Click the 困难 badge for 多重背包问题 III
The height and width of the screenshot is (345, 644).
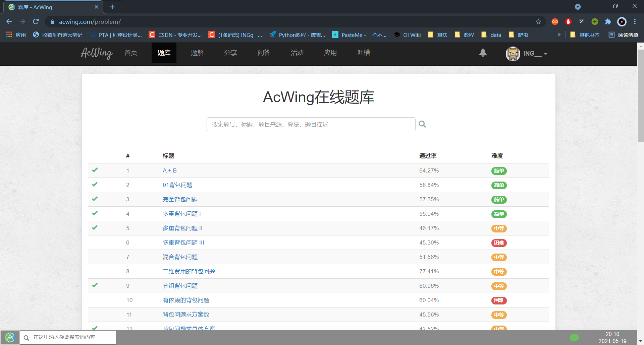499,243
